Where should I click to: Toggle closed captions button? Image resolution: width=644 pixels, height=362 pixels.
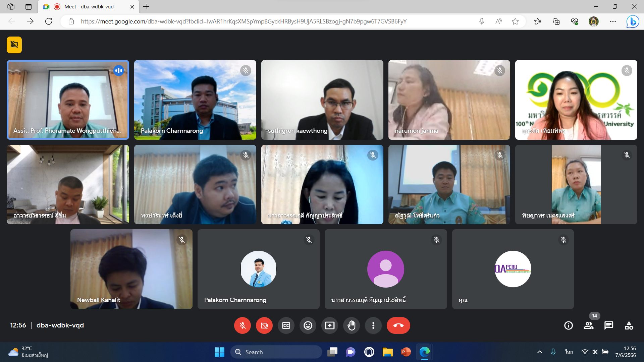click(286, 325)
